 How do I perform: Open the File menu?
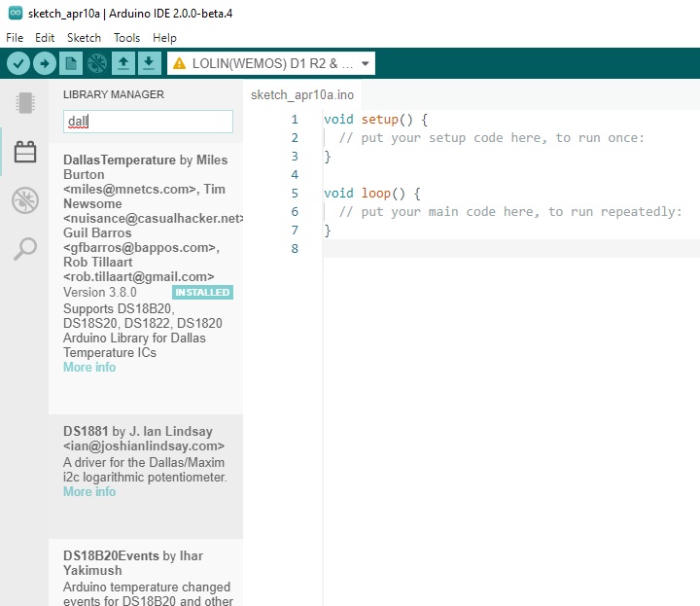click(15, 38)
